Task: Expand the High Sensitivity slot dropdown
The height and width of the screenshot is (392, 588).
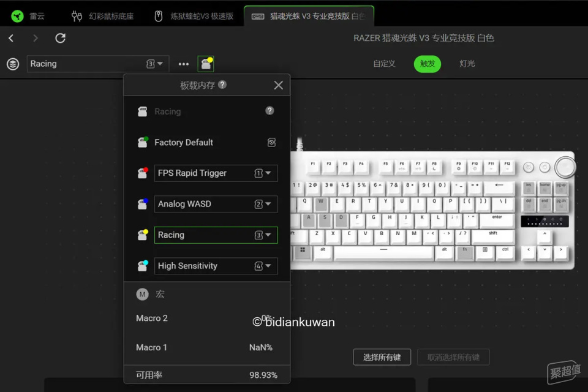Action: pyautogui.click(x=216, y=266)
